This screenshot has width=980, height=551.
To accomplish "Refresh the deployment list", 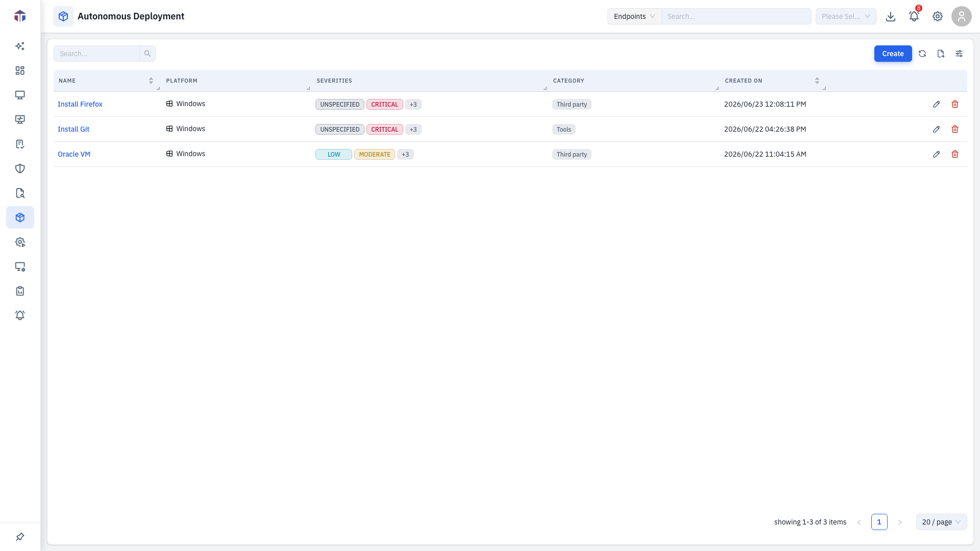I will pyautogui.click(x=922, y=54).
